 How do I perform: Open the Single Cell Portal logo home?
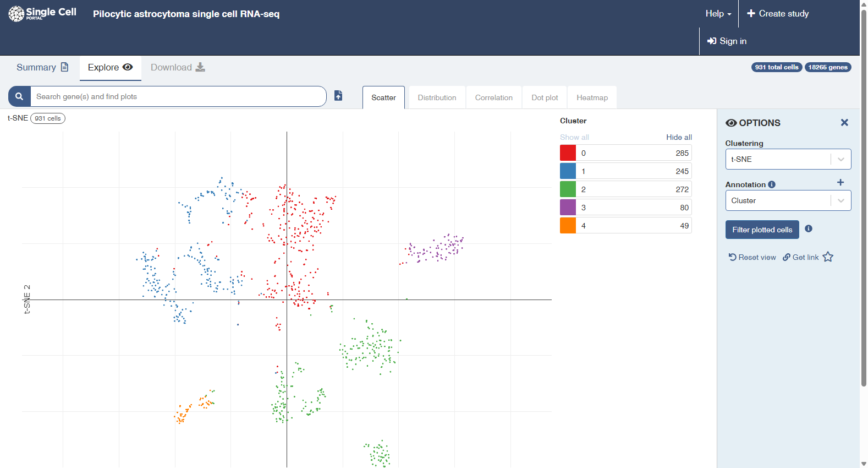(42, 13)
